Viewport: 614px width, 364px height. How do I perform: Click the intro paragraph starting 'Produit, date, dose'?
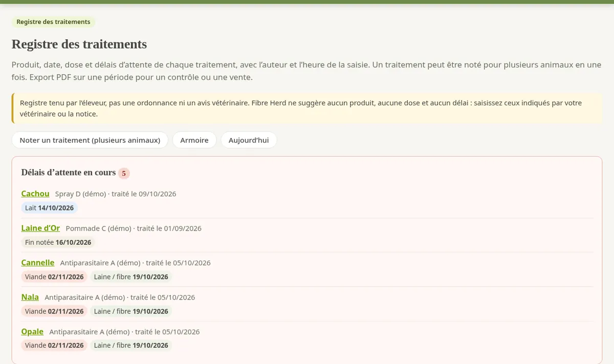click(306, 72)
